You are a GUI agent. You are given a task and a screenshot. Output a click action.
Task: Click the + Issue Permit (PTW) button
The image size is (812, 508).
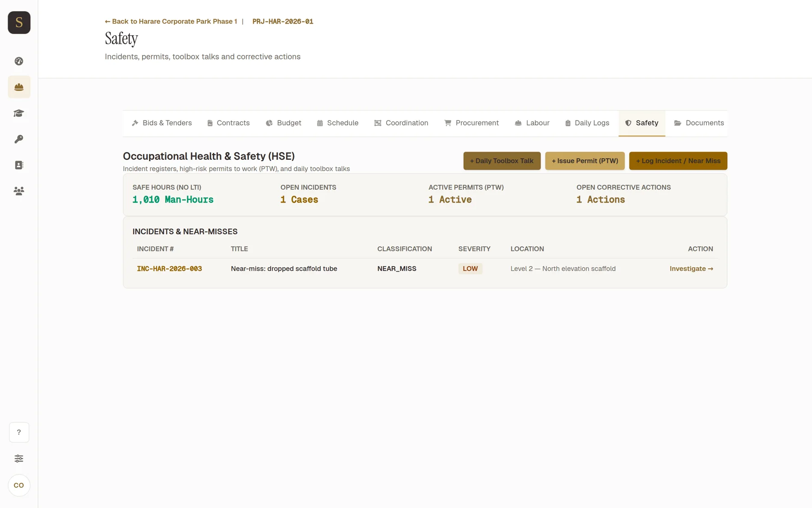[585, 161]
